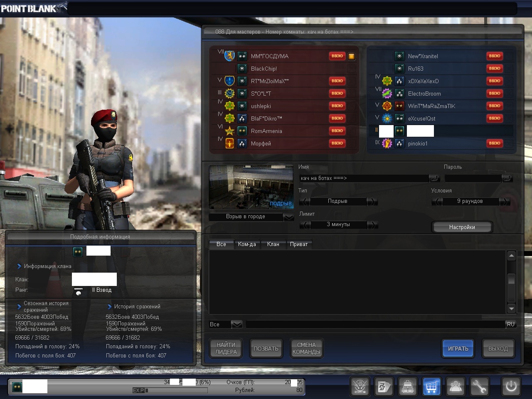Switch to the 'Приват' chat tab
The height and width of the screenshot is (399, 532).
[x=298, y=244]
